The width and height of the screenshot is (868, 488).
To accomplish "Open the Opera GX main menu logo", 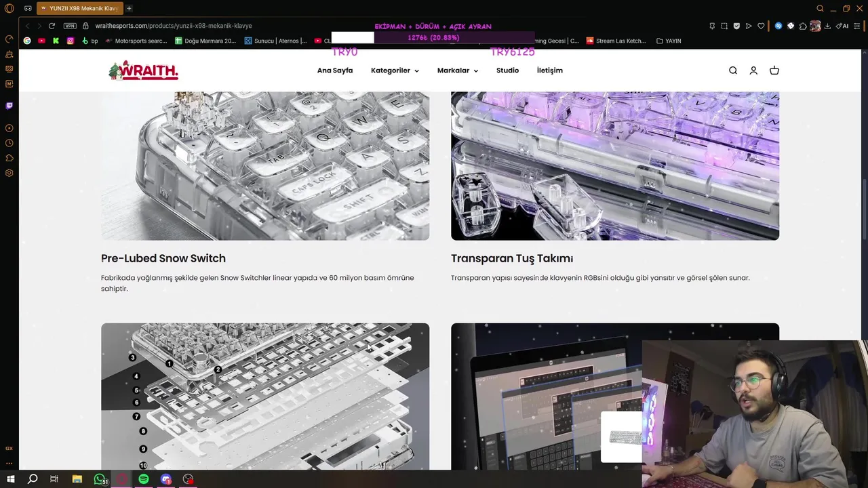I will 9,8.
